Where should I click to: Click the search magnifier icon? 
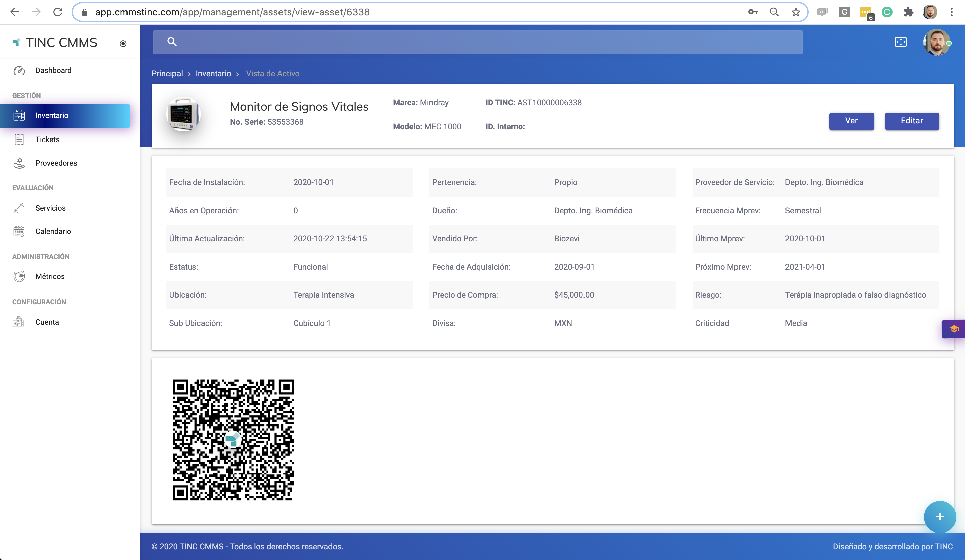point(172,42)
